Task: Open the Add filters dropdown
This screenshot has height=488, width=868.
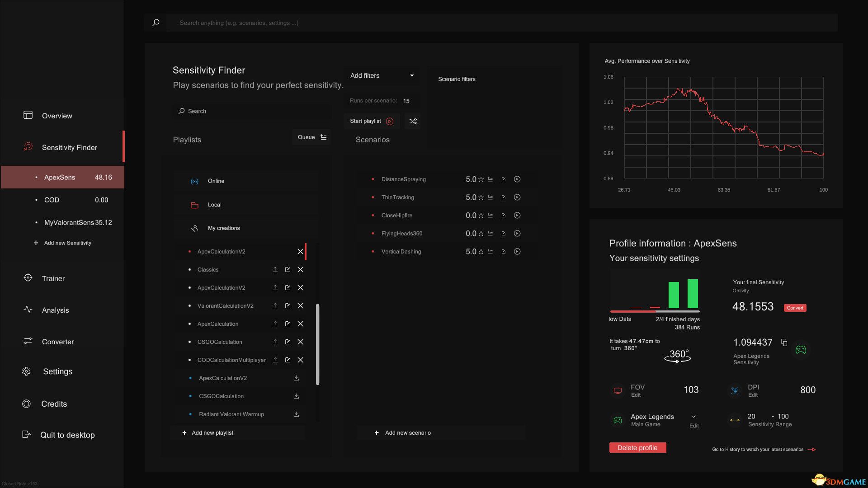Action: tap(382, 75)
